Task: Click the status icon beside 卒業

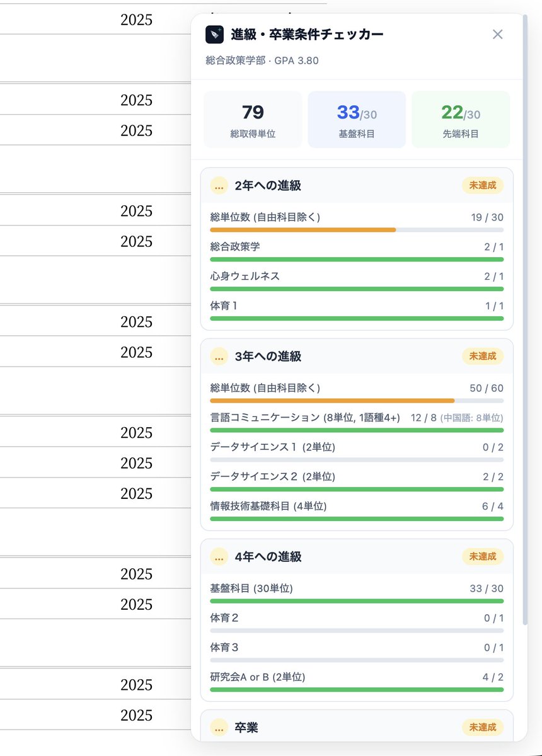Action: tap(219, 728)
